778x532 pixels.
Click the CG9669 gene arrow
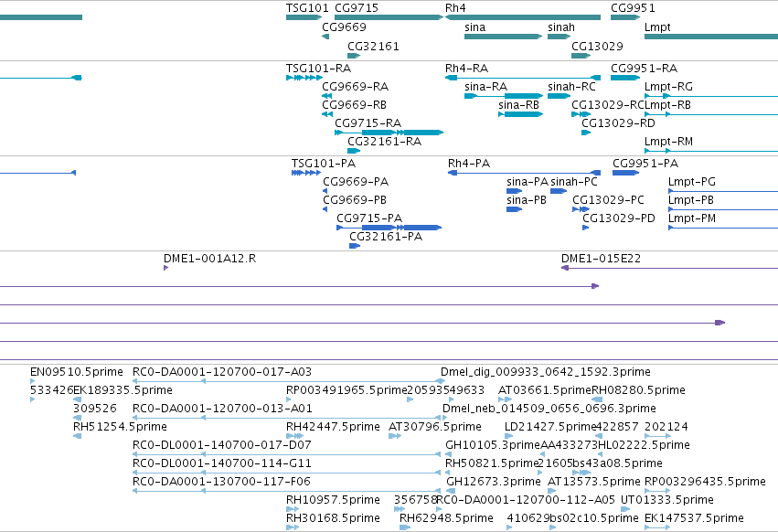pyautogui.click(x=325, y=37)
